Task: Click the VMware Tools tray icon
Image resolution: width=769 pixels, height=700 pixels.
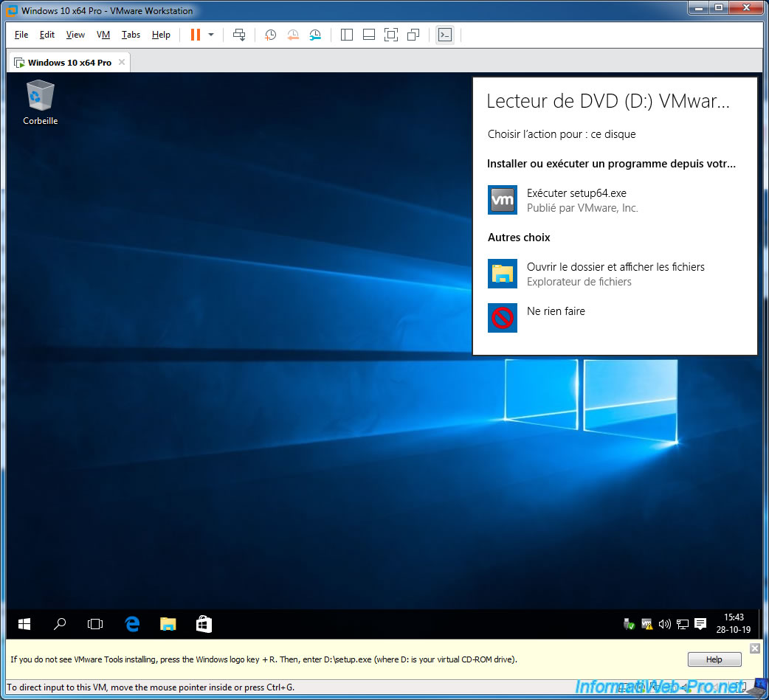Action: tap(647, 624)
